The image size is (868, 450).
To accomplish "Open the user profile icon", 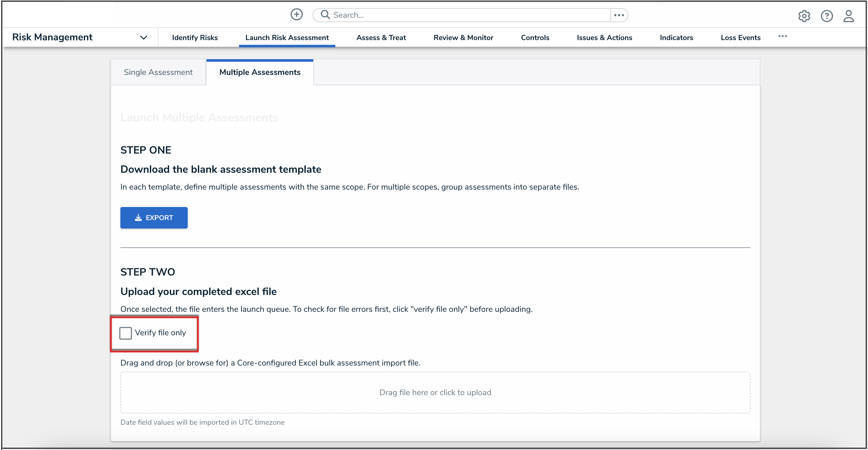I will [x=849, y=16].
